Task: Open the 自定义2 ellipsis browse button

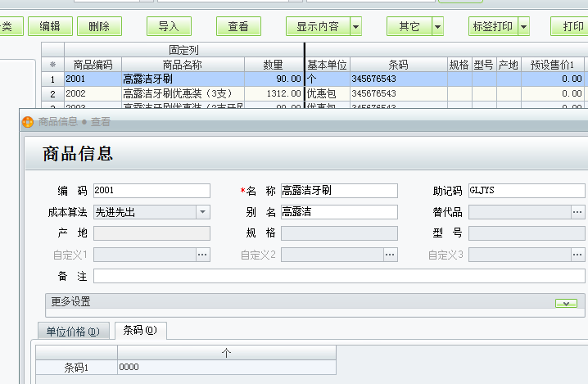Action: (x=390, y=255)
